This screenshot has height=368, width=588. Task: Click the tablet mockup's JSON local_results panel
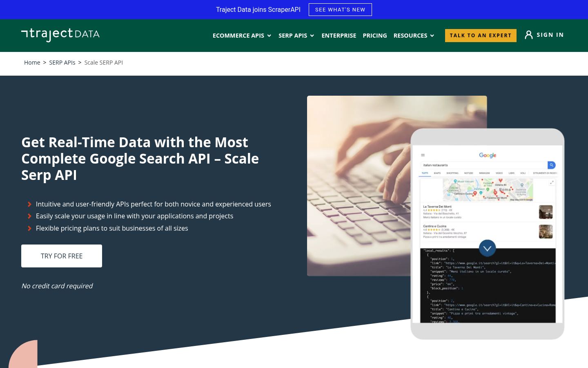coord(488,285)
